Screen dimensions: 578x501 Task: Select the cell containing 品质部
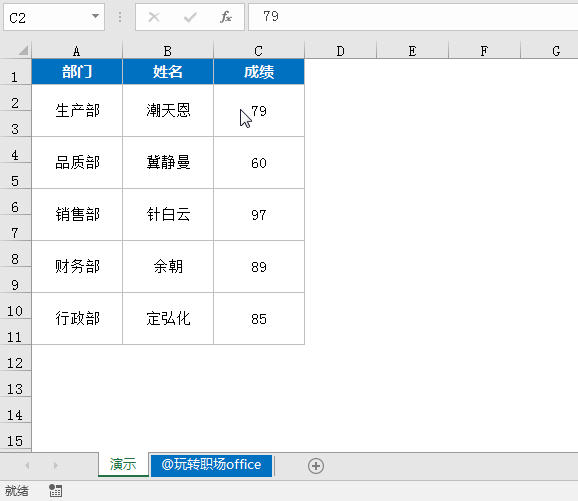[77, 163]
